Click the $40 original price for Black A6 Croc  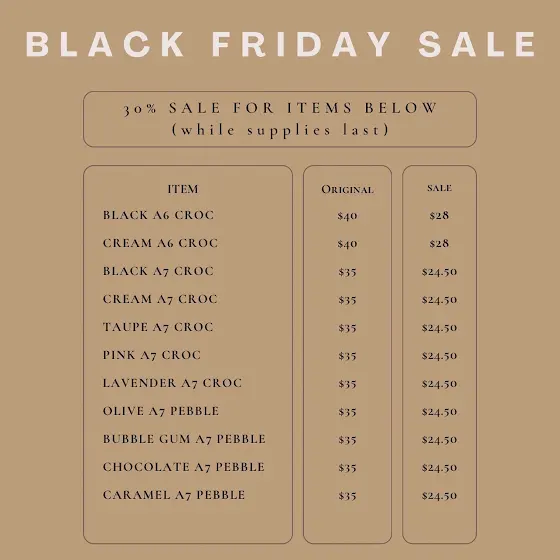click(x=347, y=215)
